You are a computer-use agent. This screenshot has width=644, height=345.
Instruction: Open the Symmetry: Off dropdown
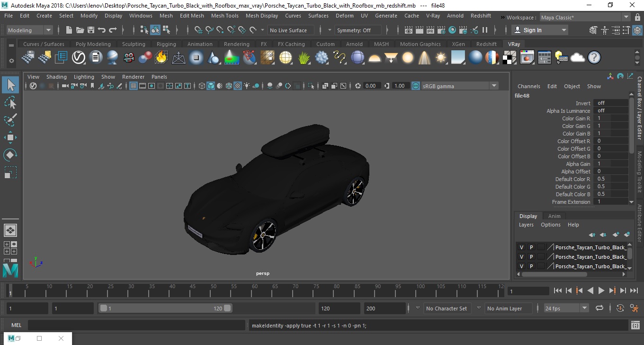coord(358,30)
